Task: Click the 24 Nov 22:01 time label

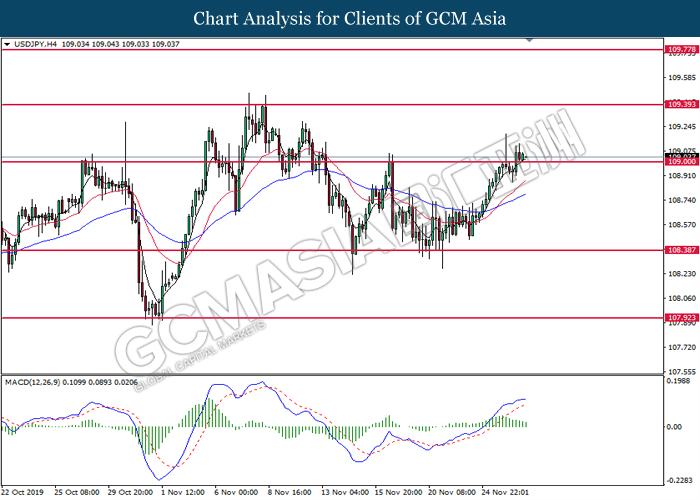Action: [x=505, y=492]
